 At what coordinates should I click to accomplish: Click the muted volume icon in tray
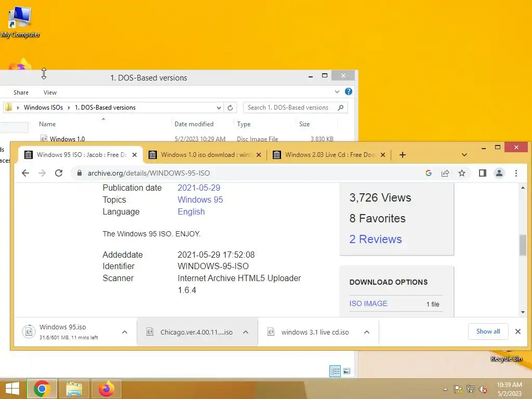483,389
